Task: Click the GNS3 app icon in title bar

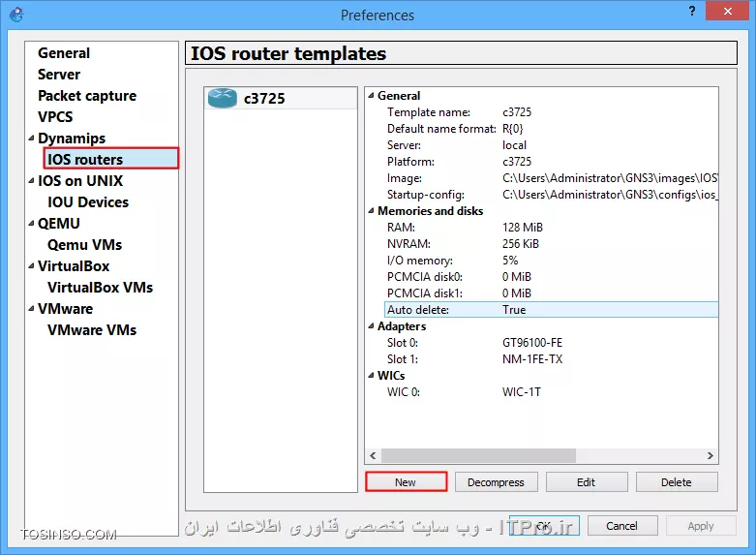Action: [x=16, y=15]
